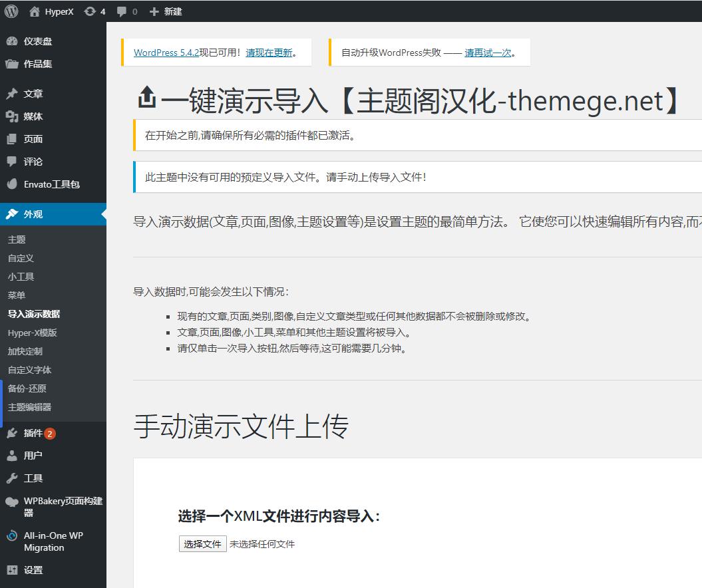This screenshot has height=588, width=702.
Task: Click the 评论 comment icon in sidebar
Action: pyautogui.click(x=12, y=162)
